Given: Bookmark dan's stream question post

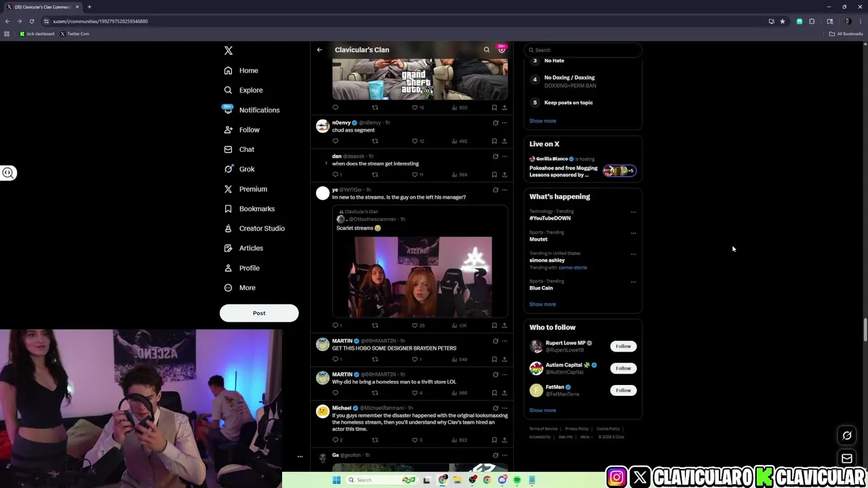Looking at the screenshot, I should (x=494, y=175).
